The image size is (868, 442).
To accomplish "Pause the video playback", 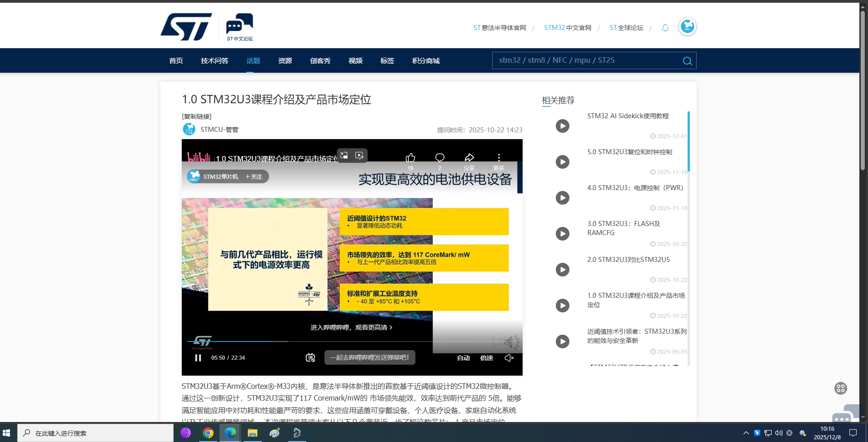I will tap(198, 358).
